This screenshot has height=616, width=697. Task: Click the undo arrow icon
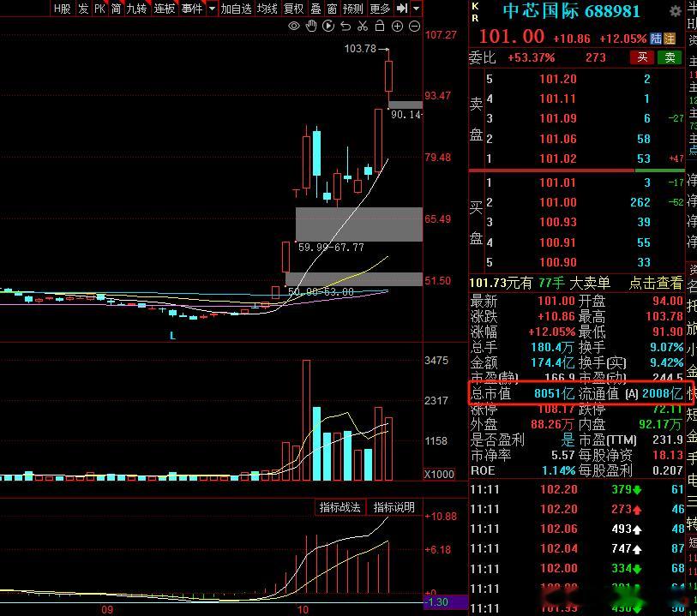coord(345,27)
